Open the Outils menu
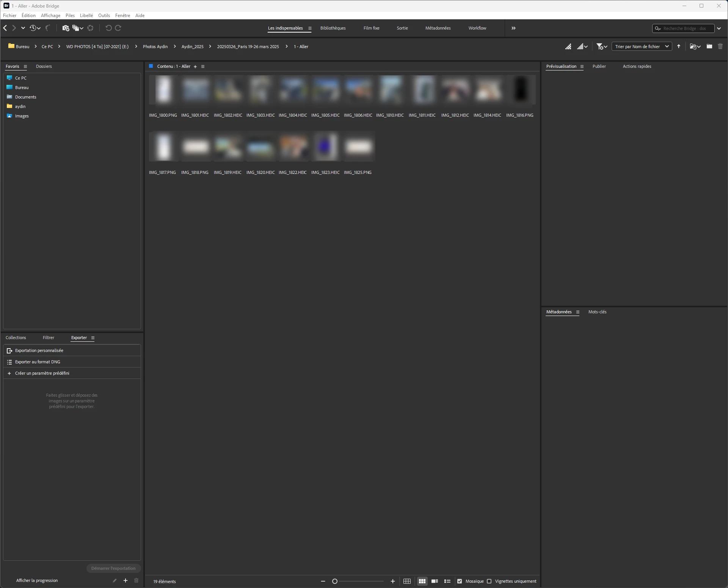This screenshot has height=588, width=728. (104, 16)
